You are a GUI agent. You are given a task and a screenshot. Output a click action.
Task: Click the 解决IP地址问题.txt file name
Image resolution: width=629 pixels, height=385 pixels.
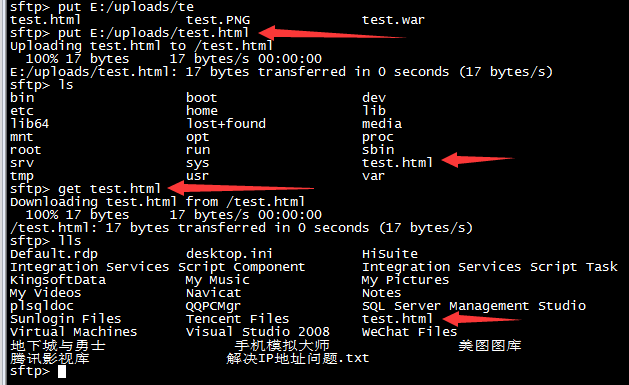pos(298,358)
